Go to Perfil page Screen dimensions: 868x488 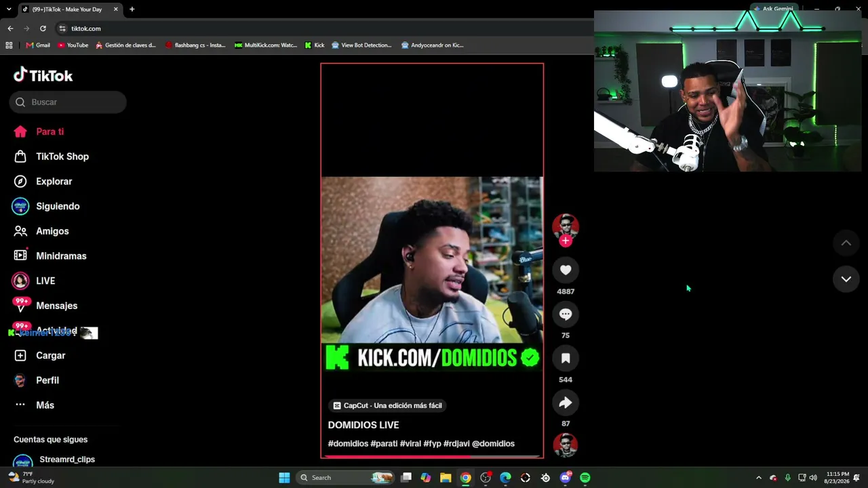tap(37, 380)
